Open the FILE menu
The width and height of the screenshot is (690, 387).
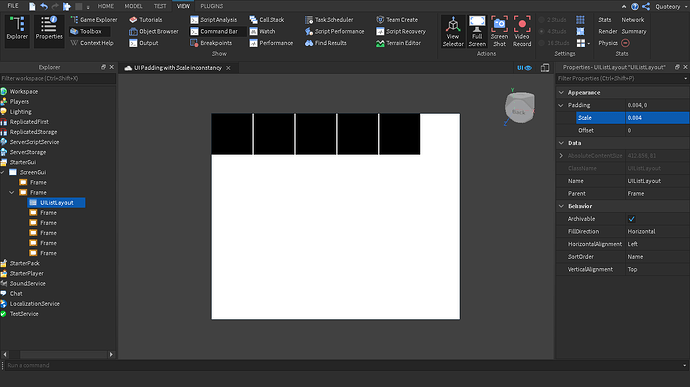pyautogui.click(x=13, y=6)
